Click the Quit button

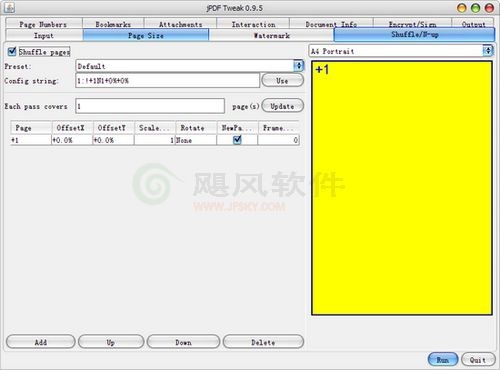click(x=478, y=360)
